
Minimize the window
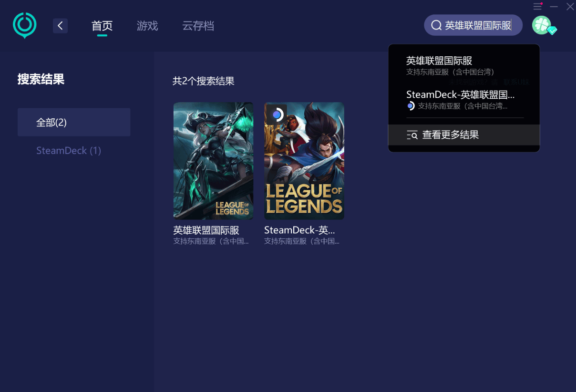[554, 7]
